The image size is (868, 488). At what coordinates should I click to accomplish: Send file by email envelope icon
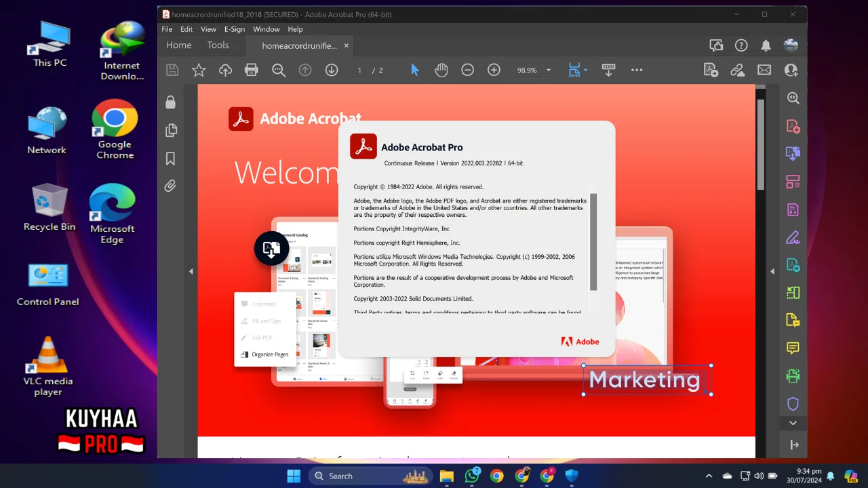point(764,70)
